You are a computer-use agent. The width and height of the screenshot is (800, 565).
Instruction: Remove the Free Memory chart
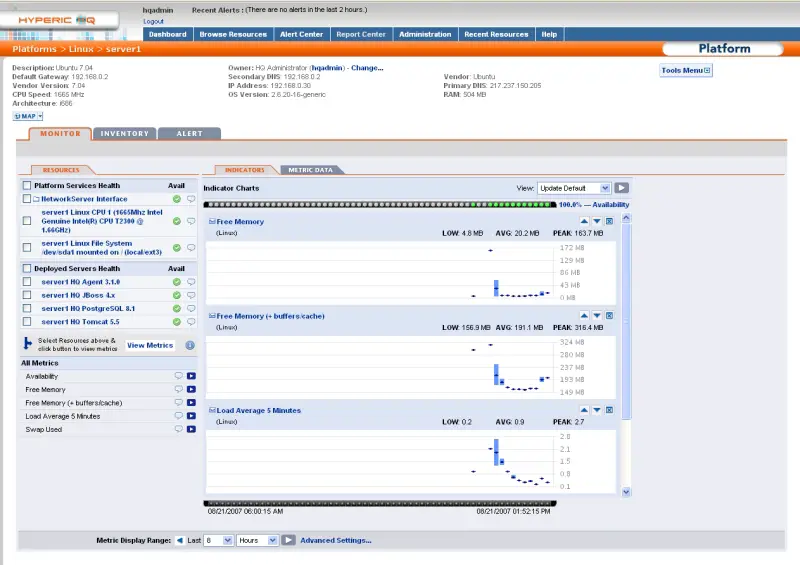pos(609,221)
